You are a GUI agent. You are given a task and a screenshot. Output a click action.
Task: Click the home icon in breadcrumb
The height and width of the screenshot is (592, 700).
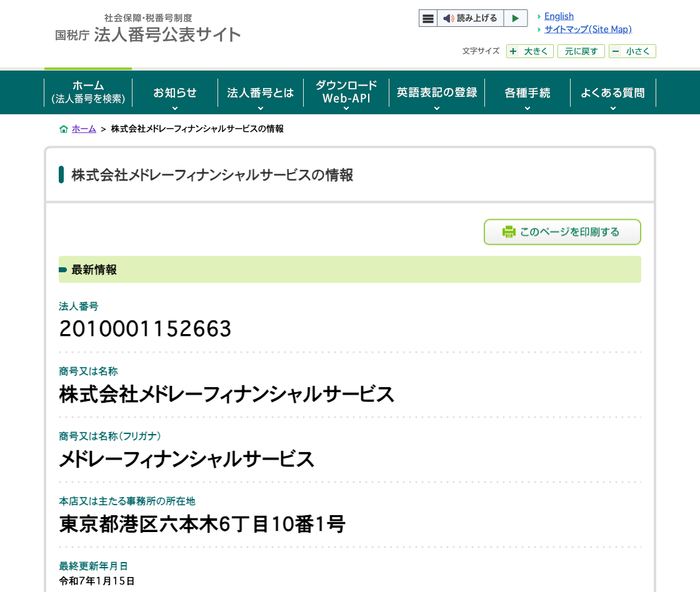click(x=64, y=129)
